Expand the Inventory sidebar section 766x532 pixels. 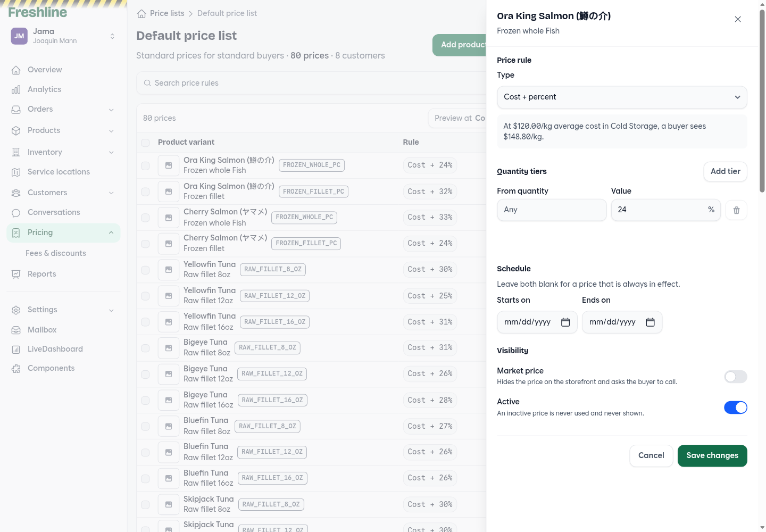click(x=63, y=153)
